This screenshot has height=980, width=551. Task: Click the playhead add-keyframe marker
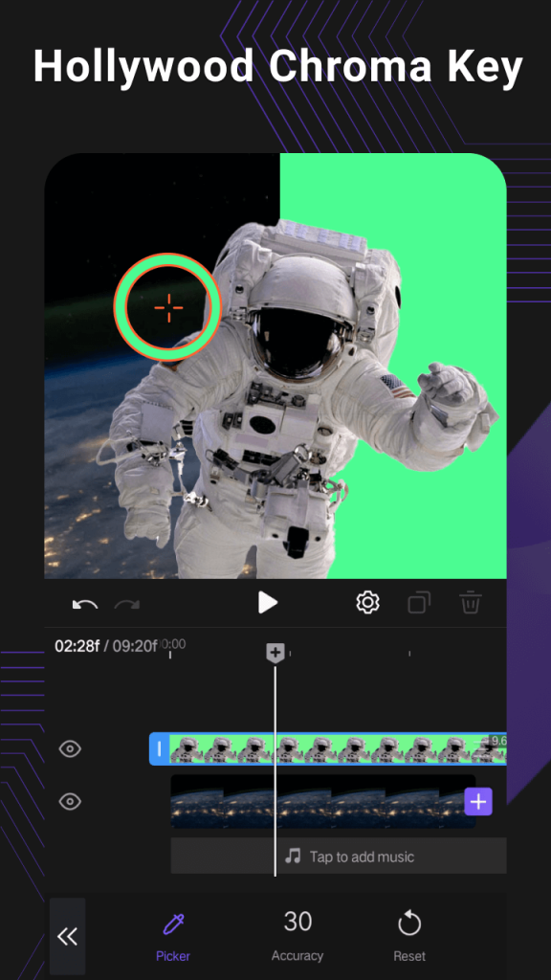pyautogui.click(x=275, y=654)
